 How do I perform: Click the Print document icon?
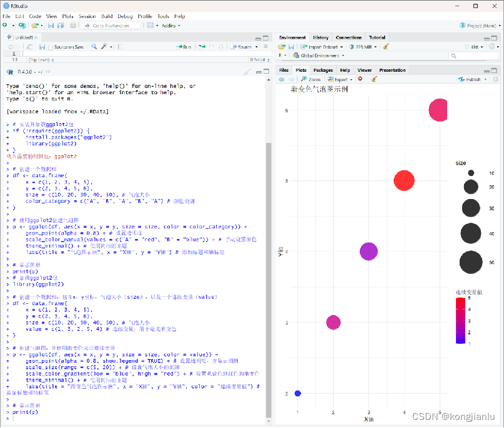(x=73, y=26)
